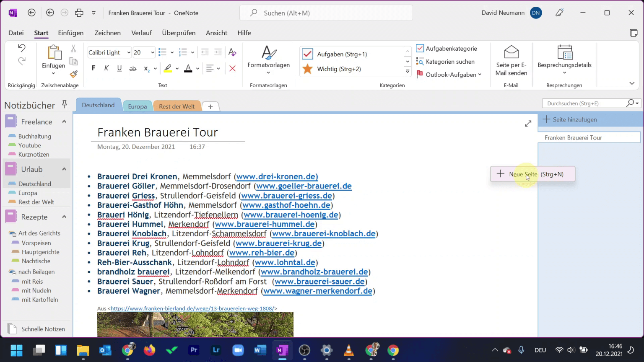Screen dimensions: 644x362
Task: Click the red X clear formatting icon
Action: tap(232, 68)
